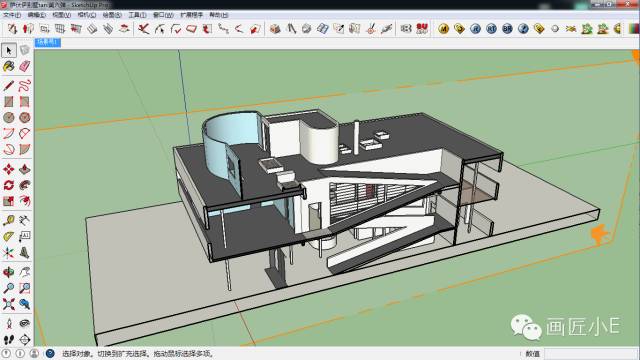Image resolution: width=640 pixels, height=360 pixels.
Task: Open the 相机(C) menu
Action: point(87,15)
